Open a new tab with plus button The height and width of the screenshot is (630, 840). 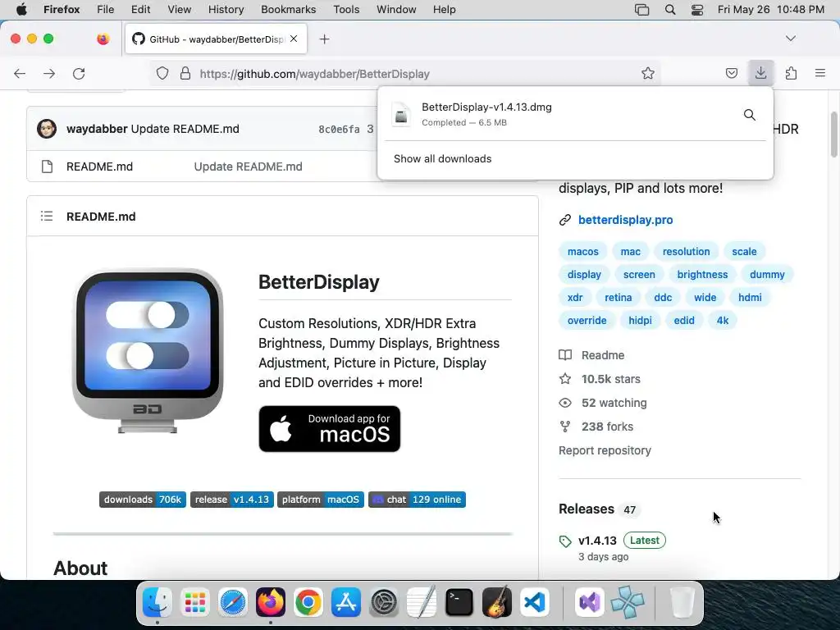324,39
